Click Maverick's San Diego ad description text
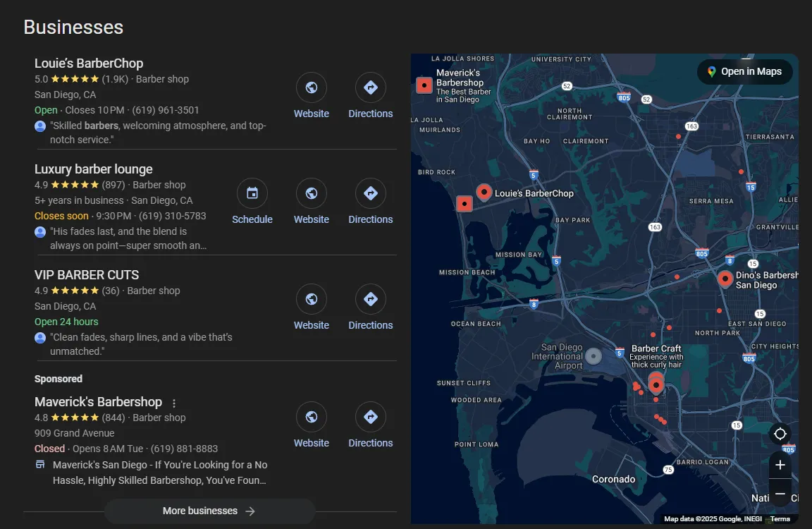 click(160, 473)
